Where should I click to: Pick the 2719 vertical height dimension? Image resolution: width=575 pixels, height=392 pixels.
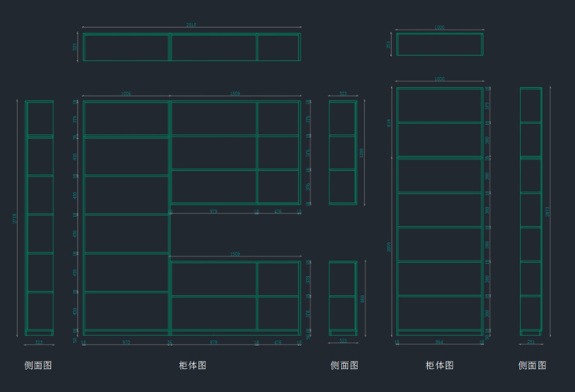[x=15, y=218]
